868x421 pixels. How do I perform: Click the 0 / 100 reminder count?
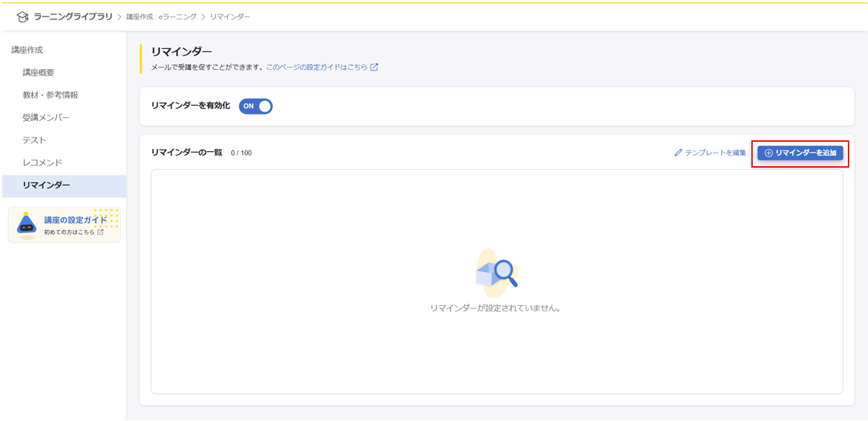click(241, 153)
